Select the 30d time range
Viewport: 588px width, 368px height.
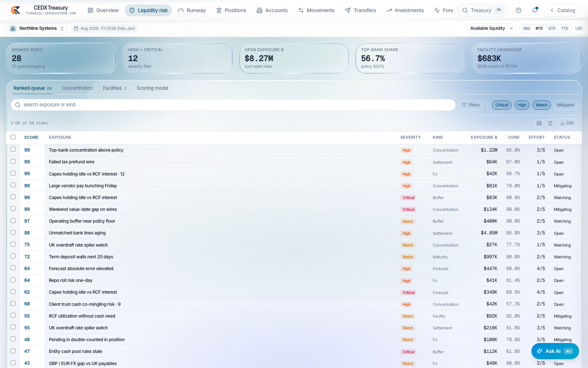coord(526,28)
